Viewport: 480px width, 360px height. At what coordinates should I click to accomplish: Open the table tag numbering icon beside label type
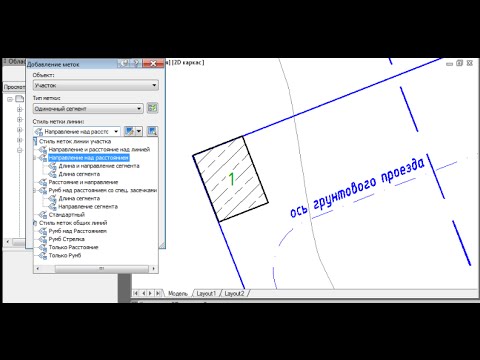[x=152, y=108]
